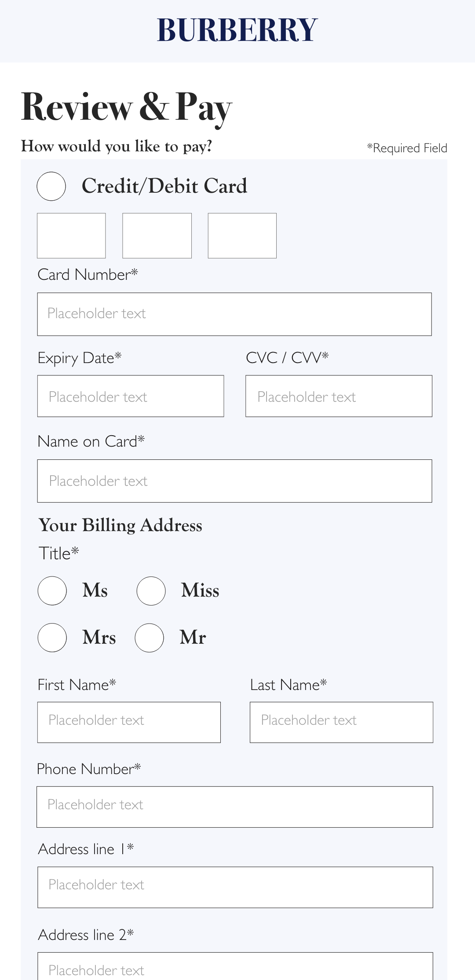Image resolution: width=475 pixels, height=980 pixels.
Task: Click the Address line 2 field
Action: click(x=235, y=968)
